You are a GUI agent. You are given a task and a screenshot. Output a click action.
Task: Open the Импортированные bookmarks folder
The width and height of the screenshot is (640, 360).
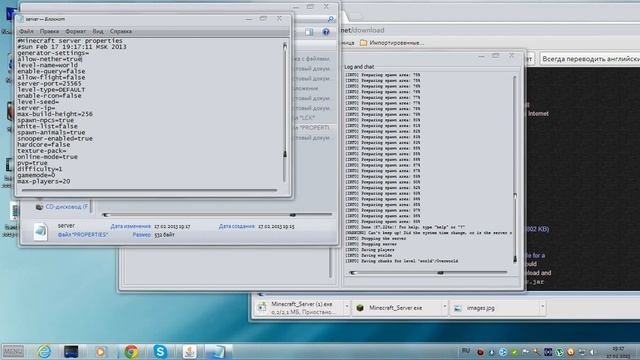(x=392, y=43)
